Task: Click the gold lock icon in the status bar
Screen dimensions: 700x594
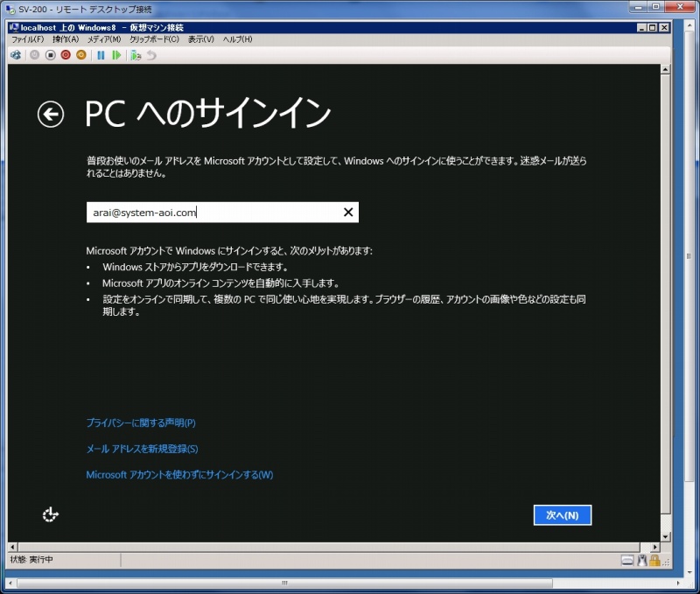Action: coord(654,561)
